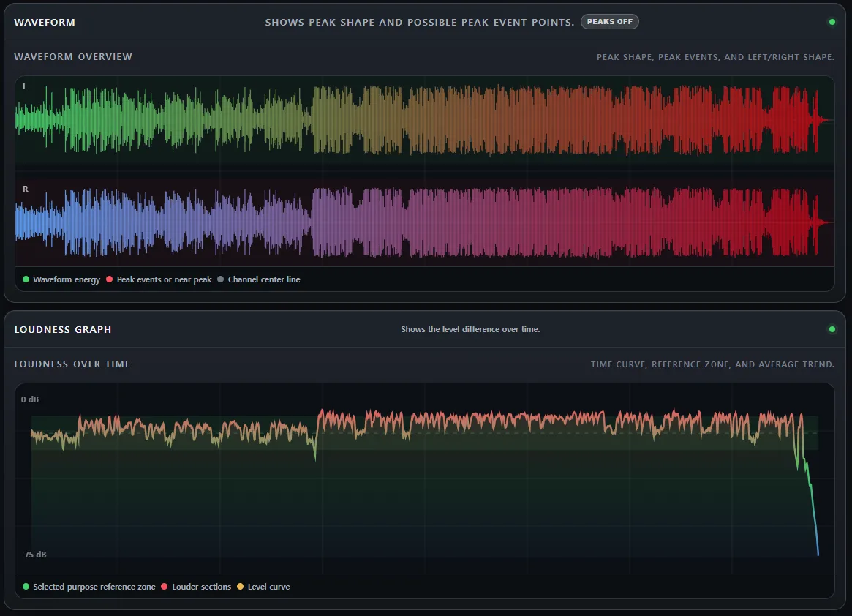Viewport: 852px width, 616px height.
Task: Click the Peak events or near peak legend
Action: coord(159,279)
